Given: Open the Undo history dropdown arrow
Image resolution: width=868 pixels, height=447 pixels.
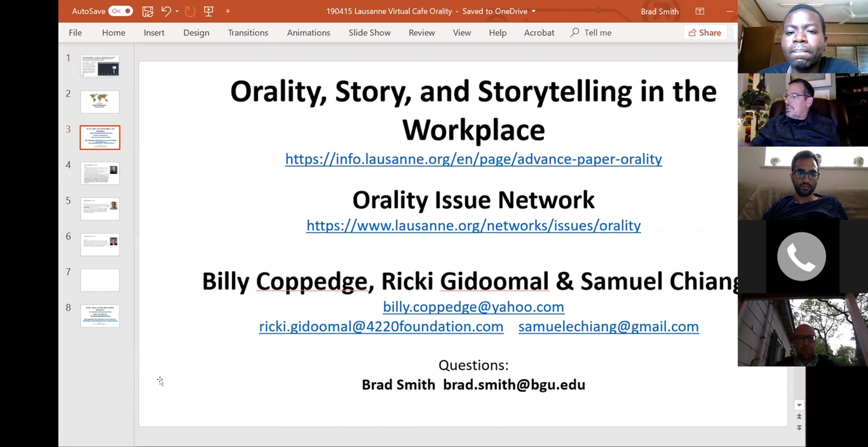Looking at the screenshot, I should coord(177,12).
